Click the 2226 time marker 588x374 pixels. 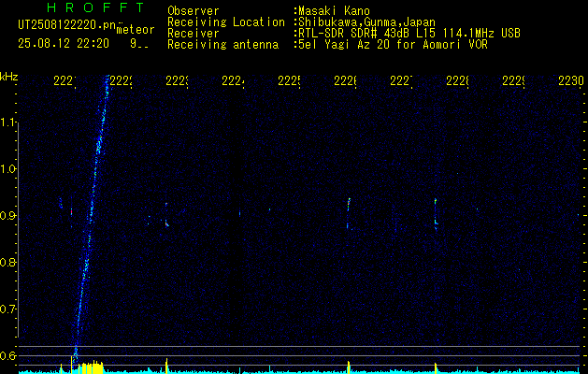click(x=345, y=80)
